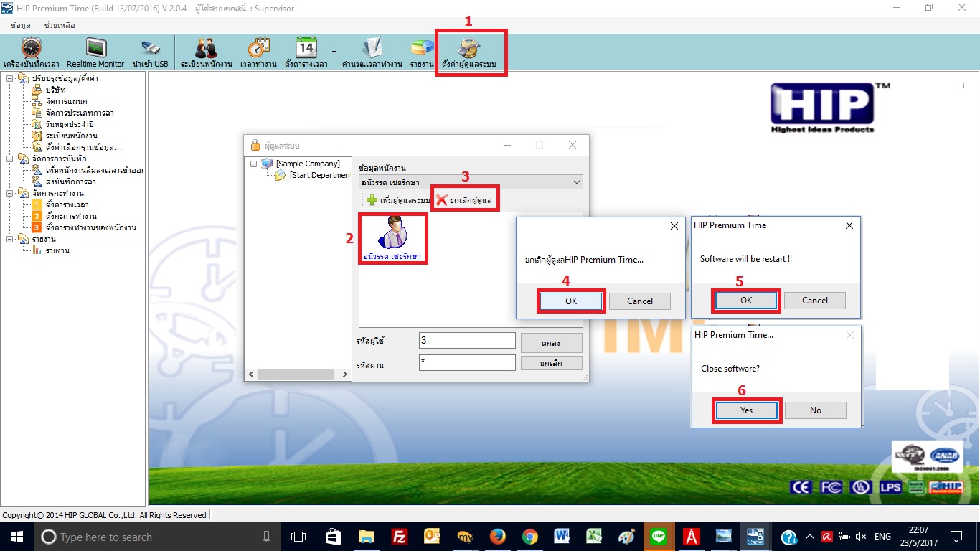Click Yes in Close software dialog
The width and height of the screenshot is (980, 551).
coord(746,410)
